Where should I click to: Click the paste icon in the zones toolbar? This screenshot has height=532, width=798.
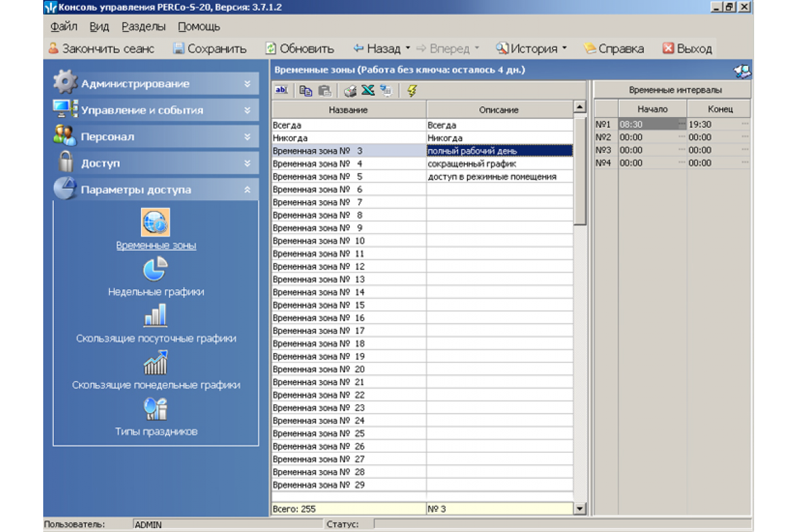pos(324,90)
